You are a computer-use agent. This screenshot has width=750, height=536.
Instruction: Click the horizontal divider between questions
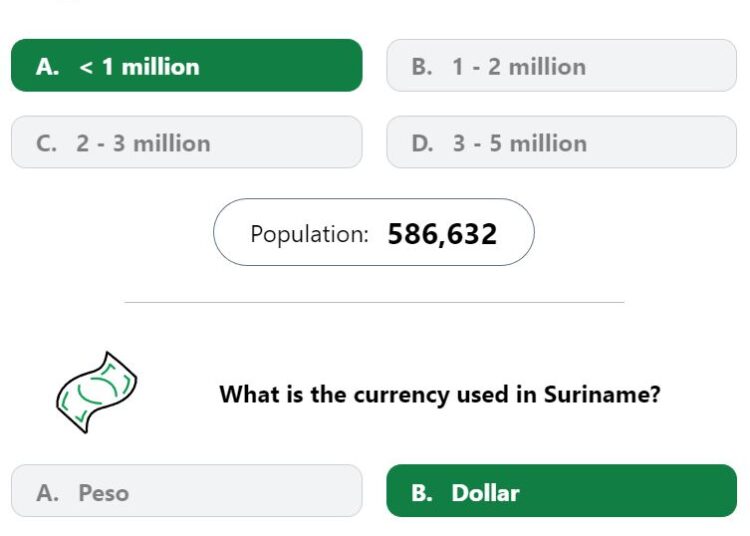tap(374, 302)
